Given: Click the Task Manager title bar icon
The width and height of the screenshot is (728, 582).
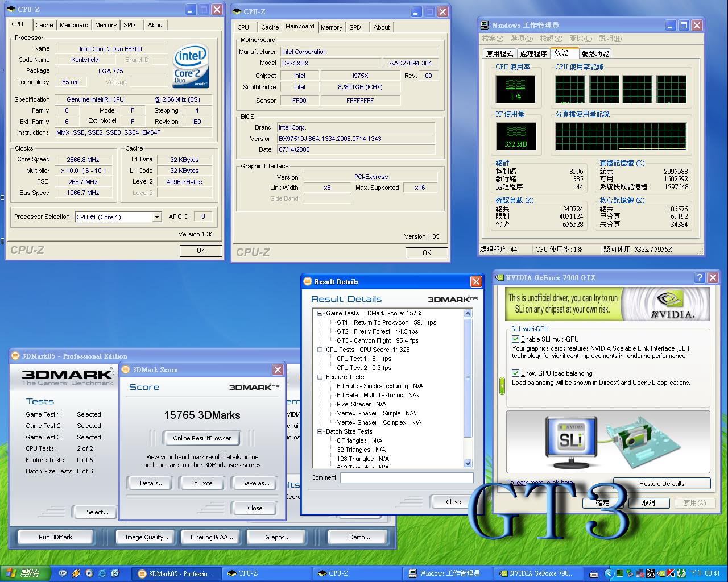Looking at the screenshot, I should (485, 25).
